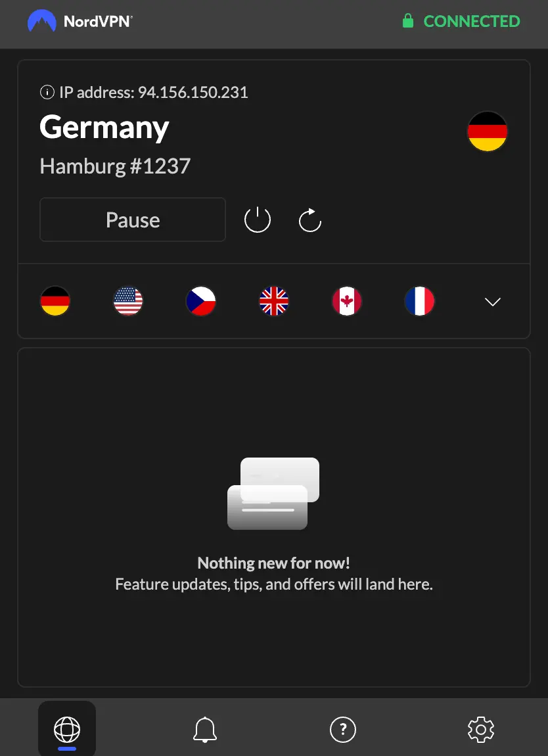Open settings gear tab
Screen dimensions: 548x756
481,729
